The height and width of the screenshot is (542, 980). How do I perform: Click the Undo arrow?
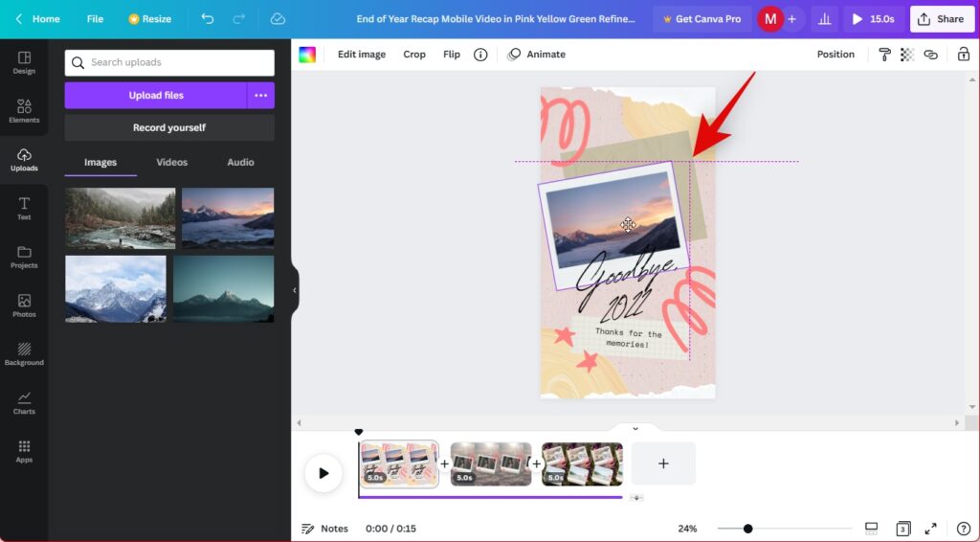208,19
